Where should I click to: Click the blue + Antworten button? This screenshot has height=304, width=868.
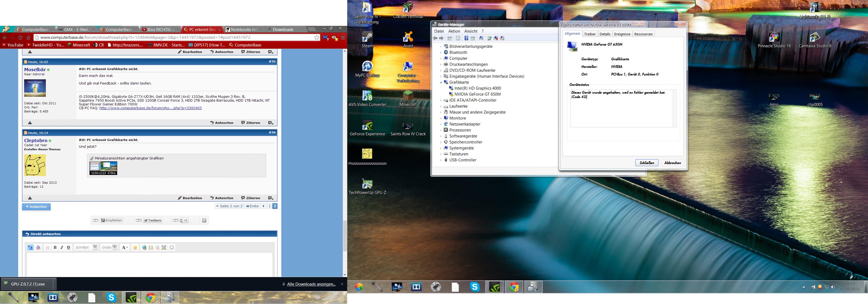pyautogui.click(x=36, y=206)
